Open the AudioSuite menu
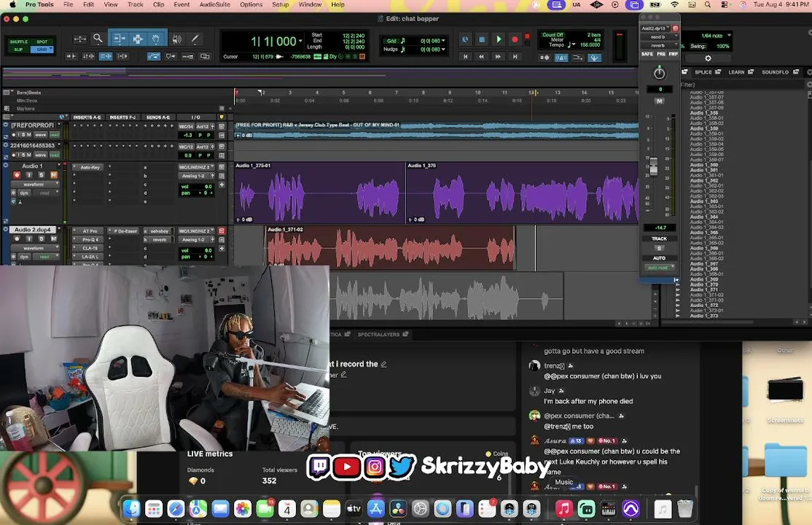This screenshot has height=525, width=812. point(215,4)
